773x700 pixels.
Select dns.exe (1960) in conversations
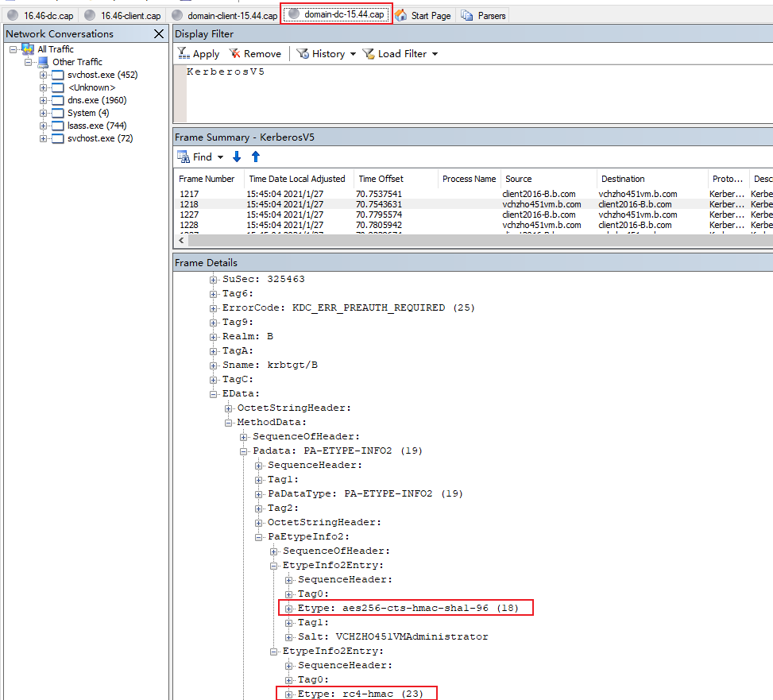point(97,100)
